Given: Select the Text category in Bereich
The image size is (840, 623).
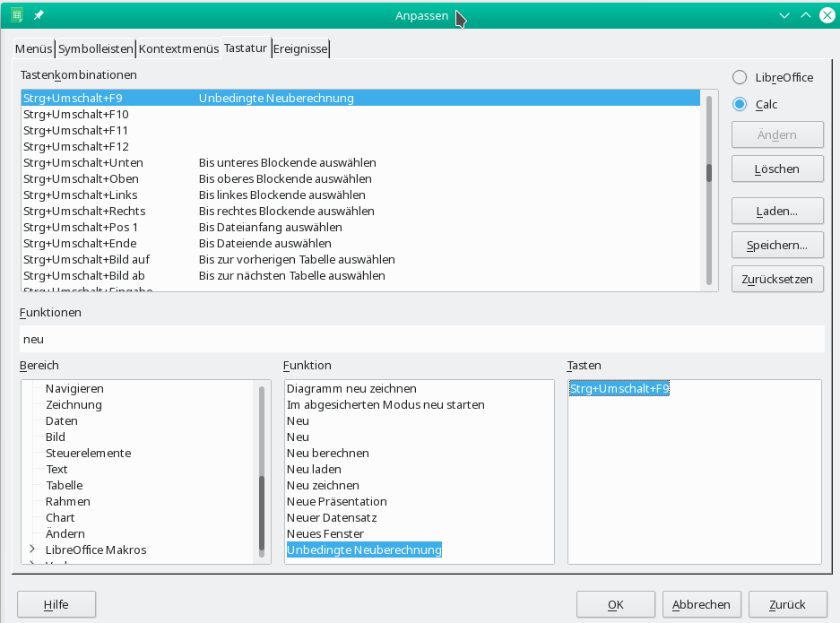Looking at the screenshot, I should (x=56, y=469).
